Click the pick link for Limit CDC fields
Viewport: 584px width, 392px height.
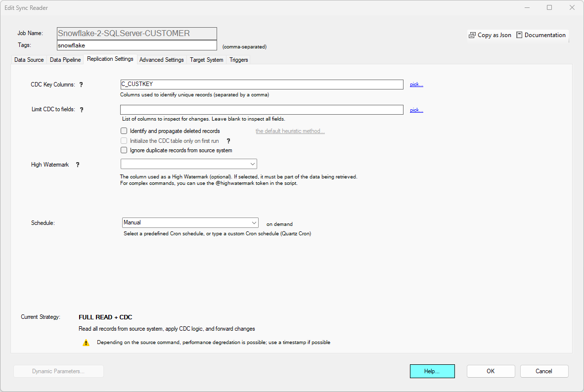coord(416,110)
